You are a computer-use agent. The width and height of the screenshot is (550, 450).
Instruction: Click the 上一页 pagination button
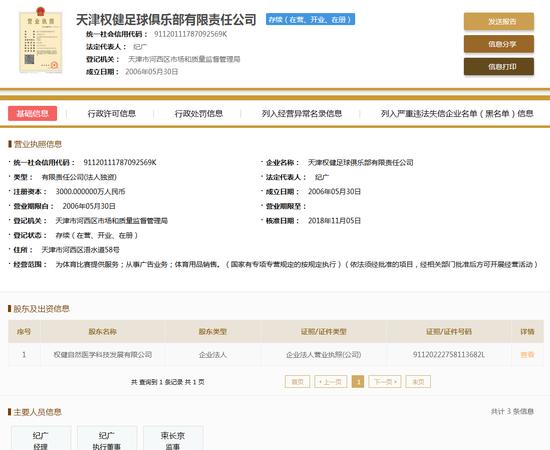330,382
